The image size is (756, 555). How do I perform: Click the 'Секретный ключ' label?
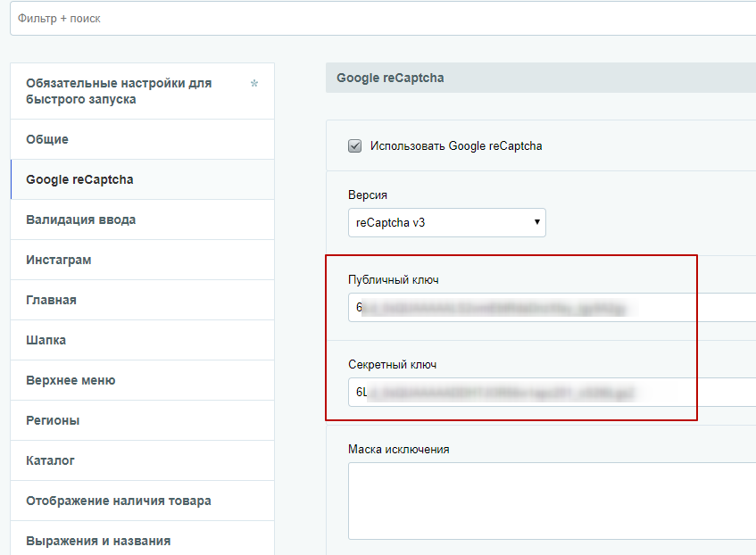[393, 365]
